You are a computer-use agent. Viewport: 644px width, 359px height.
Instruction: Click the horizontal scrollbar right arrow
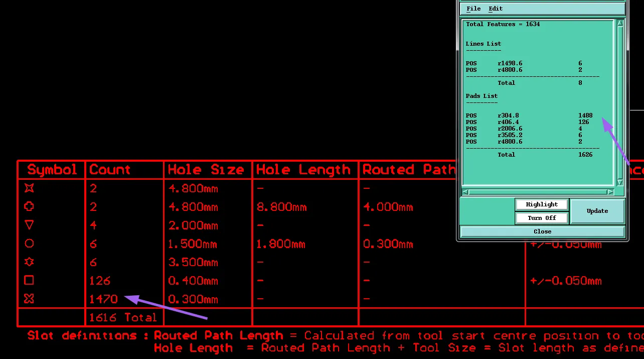[x=610, y=192]
